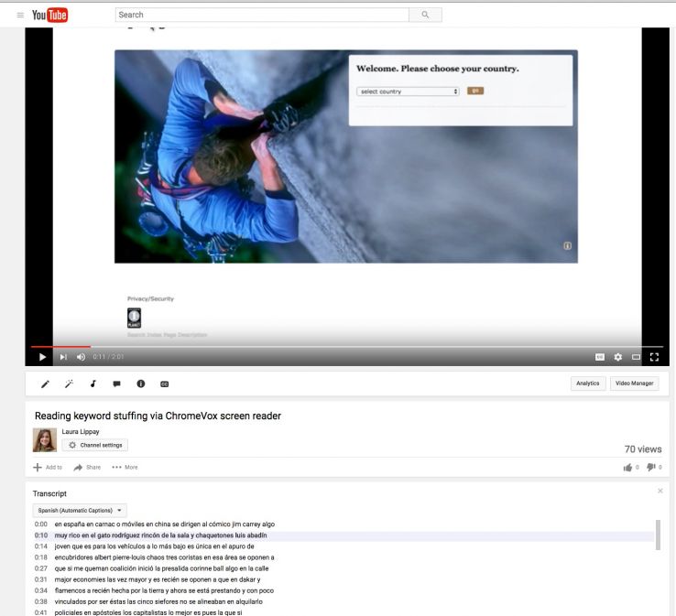The width and height of the screenshot is (676, 616).
Task: Click the video info card icon
Action: [567, 246]
